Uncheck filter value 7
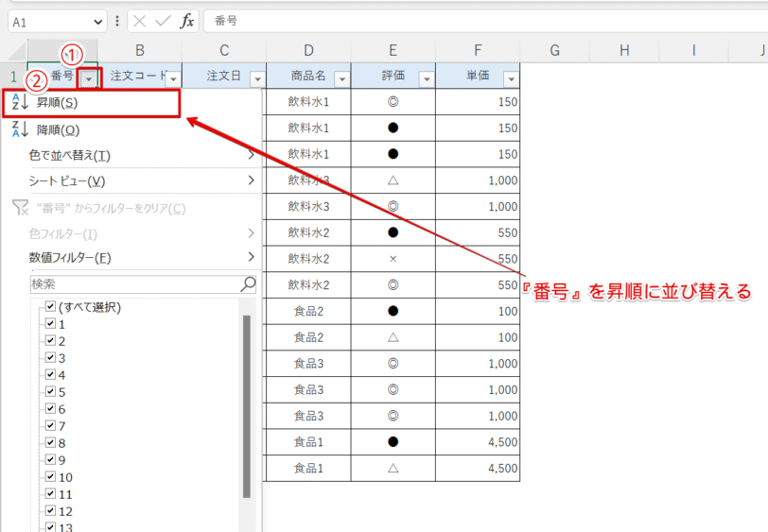 click(x=50, y=425)
